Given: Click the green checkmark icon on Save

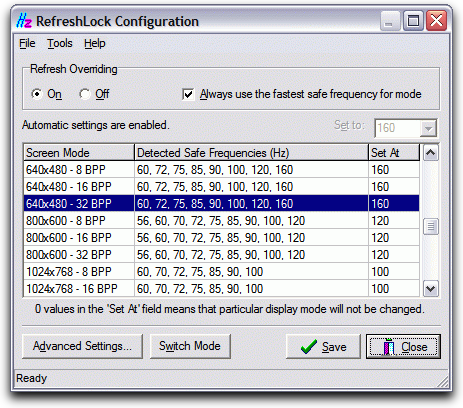Looking at the screenshot, I should tap(309, 347).
